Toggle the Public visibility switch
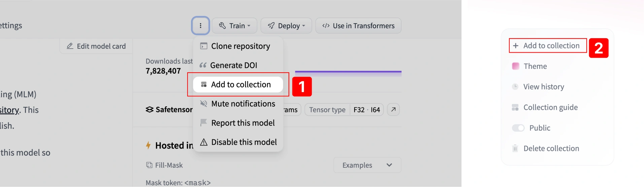The height and width of the screenshot is (187, 644). coord(518,128)
